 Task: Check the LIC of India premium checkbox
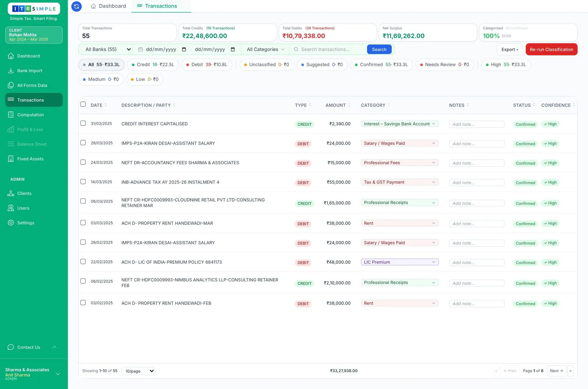point(83,262)
